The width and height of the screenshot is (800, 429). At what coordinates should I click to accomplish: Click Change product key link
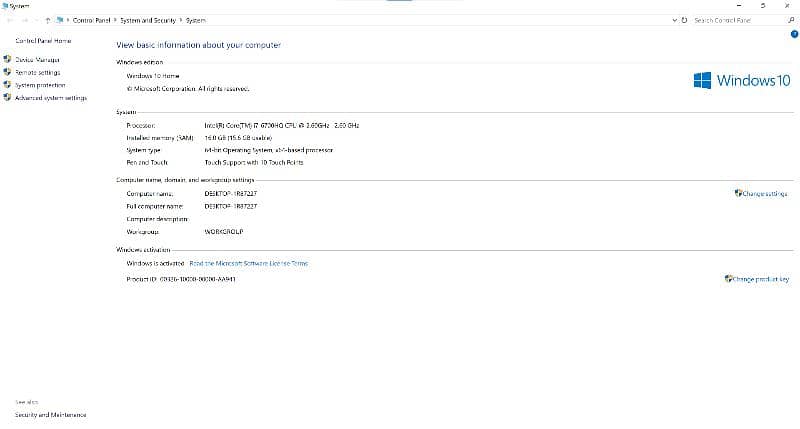pos(761,280)
